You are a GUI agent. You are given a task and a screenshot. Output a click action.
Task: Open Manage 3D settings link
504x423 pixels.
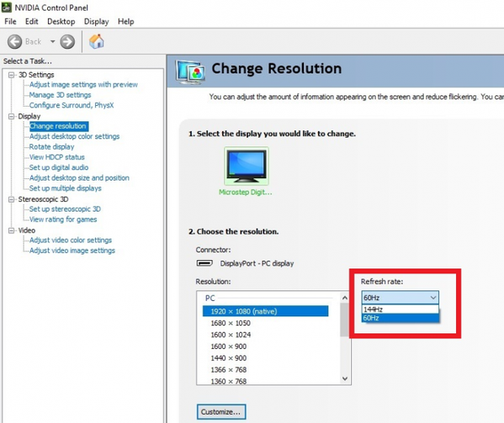click(x=60, y=95)
